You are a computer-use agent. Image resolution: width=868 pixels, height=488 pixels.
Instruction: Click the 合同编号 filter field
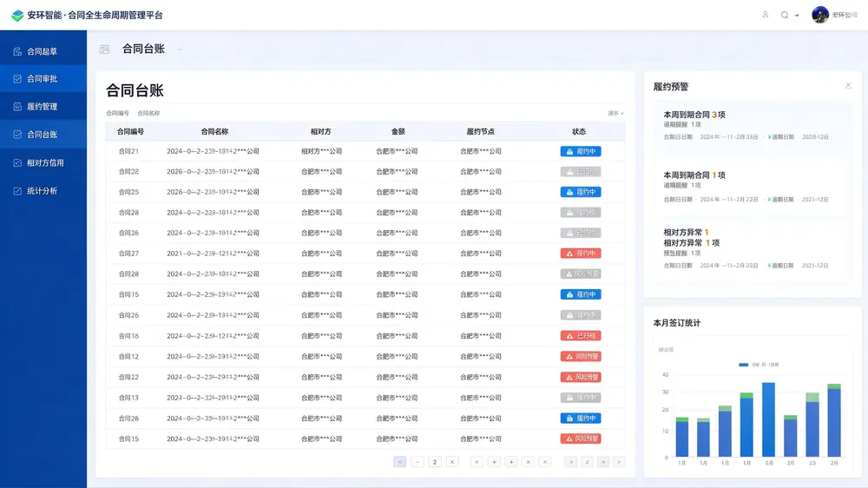117,113
